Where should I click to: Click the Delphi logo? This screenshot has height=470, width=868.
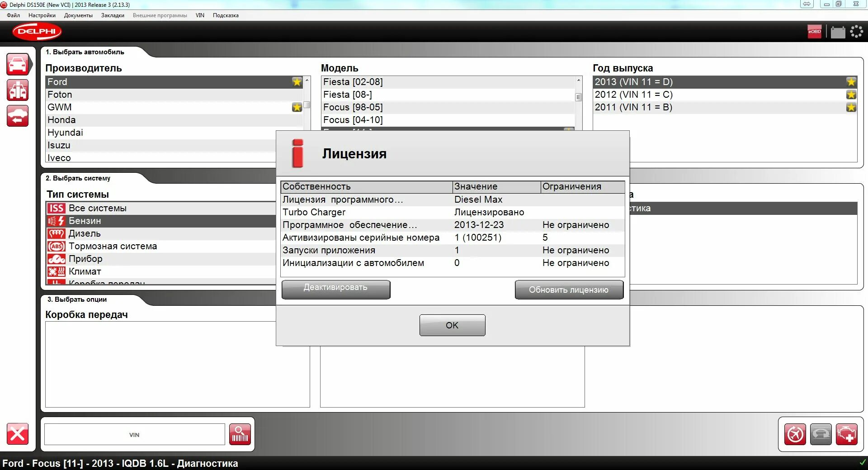37,32
